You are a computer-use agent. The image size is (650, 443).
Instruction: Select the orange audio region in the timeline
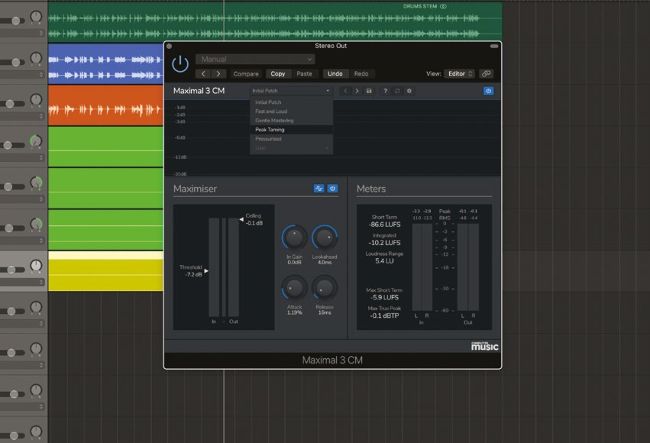[105, 107]
